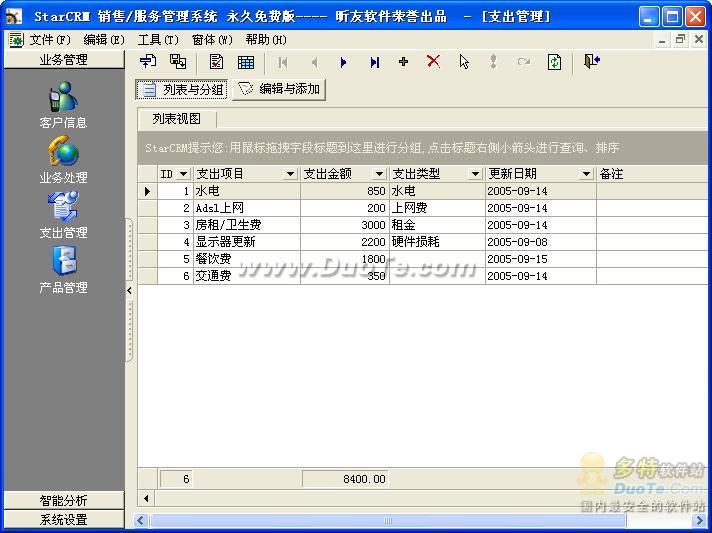Click the row indicator of row 1

tap(148, 191)
